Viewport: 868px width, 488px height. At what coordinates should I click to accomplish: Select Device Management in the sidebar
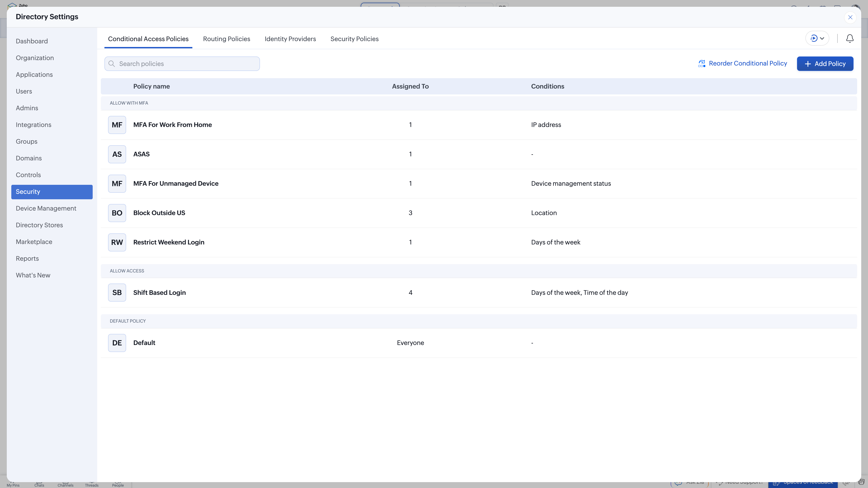pyautogui.click(x=46, y=208)
